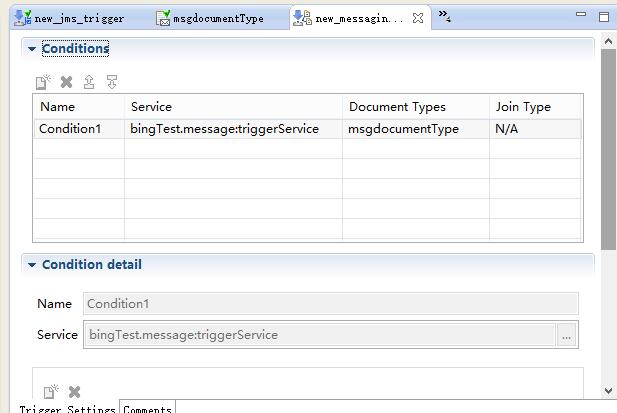Click the add icon below Service field

click(x=51, y=392)
